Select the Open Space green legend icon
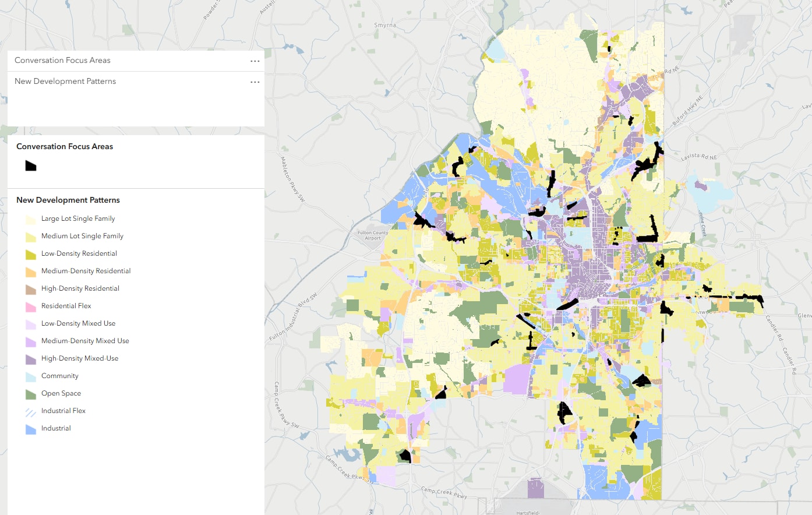The image size is (812, 515). pos(30,393)
